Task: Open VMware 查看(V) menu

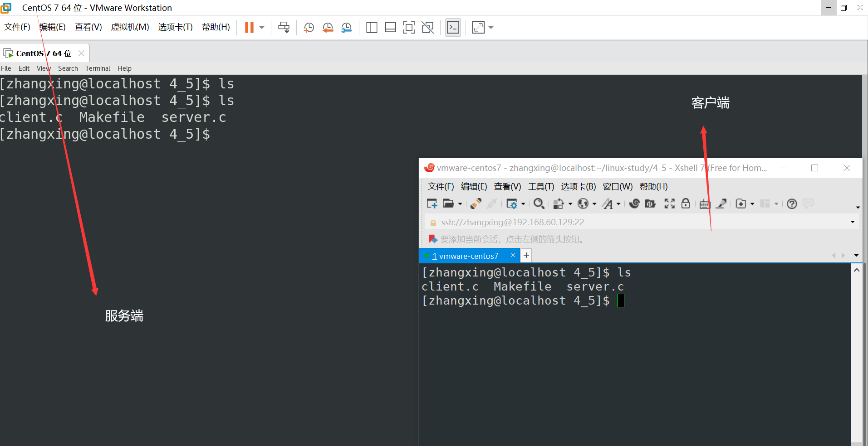Action: [x=88, y=27]
